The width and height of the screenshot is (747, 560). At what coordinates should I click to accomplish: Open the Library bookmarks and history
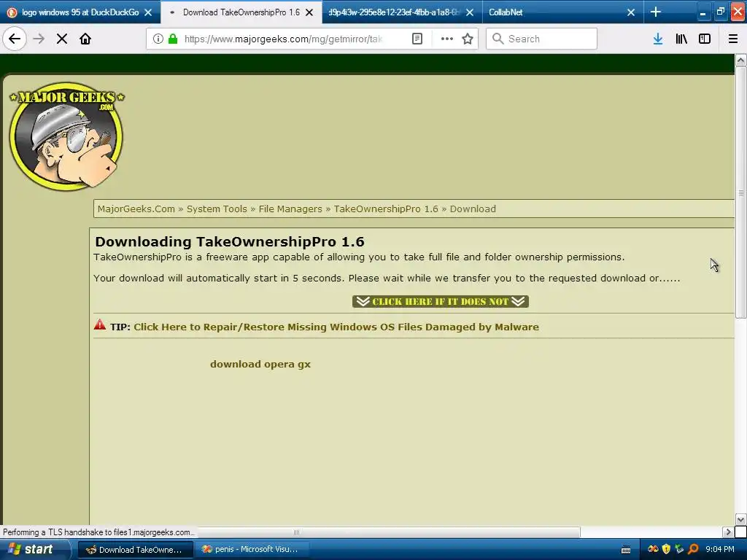point(681,39)
